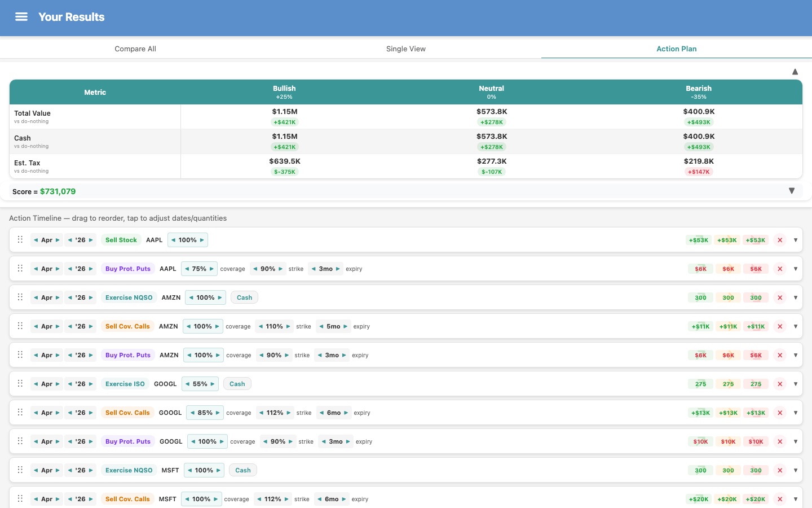812x508 pixels.
Task: Advance the month past Apr on the AMZN Exercise NQSO row
Action: coord(58,297)
